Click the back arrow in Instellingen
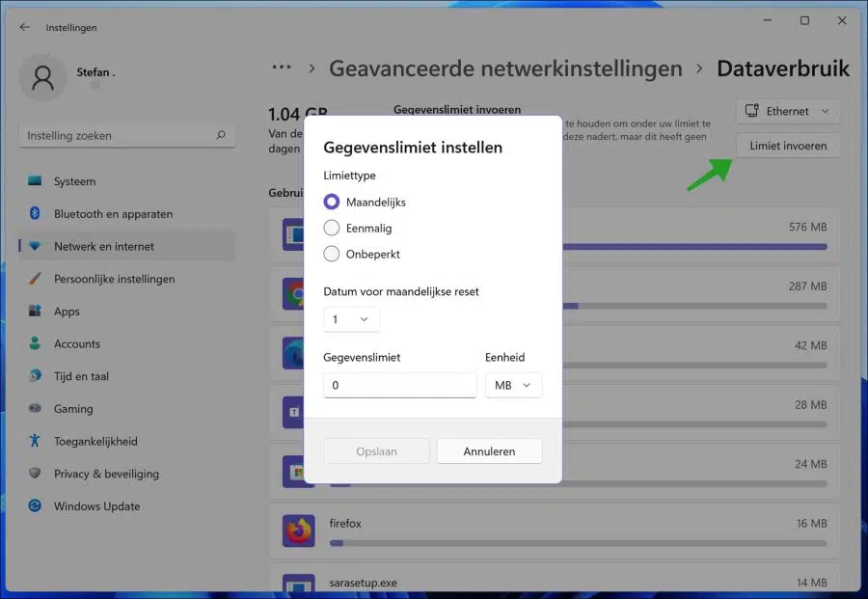The image size is (868, 599). pos(24,27)
